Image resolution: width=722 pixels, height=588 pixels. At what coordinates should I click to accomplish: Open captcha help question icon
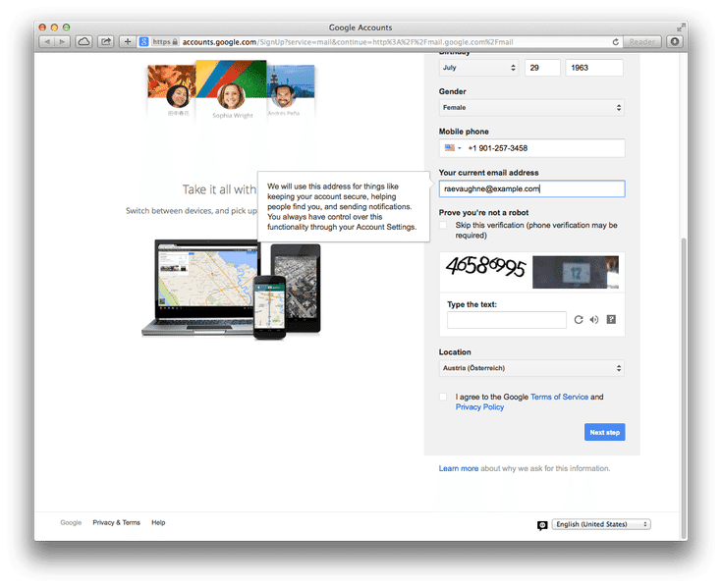click(x=611, y=319)
